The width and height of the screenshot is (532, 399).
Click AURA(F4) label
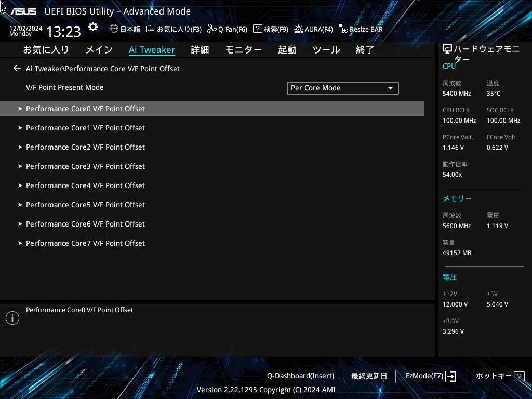[x=319, y=29]
